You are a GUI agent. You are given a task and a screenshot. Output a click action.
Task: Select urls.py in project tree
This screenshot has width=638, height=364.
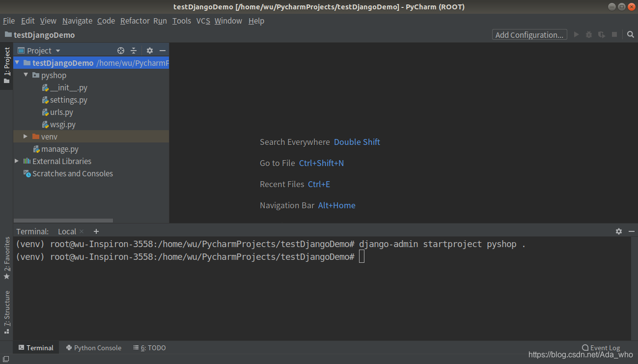pos(58,112)
